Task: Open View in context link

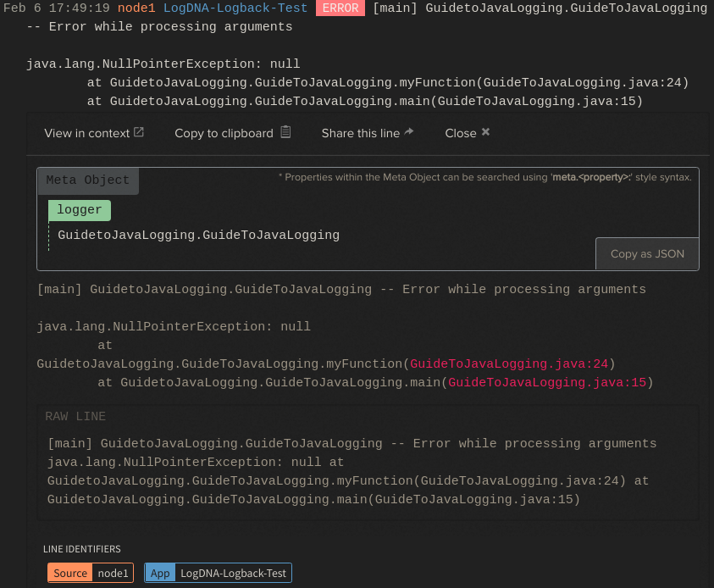Action: point(87,133)
